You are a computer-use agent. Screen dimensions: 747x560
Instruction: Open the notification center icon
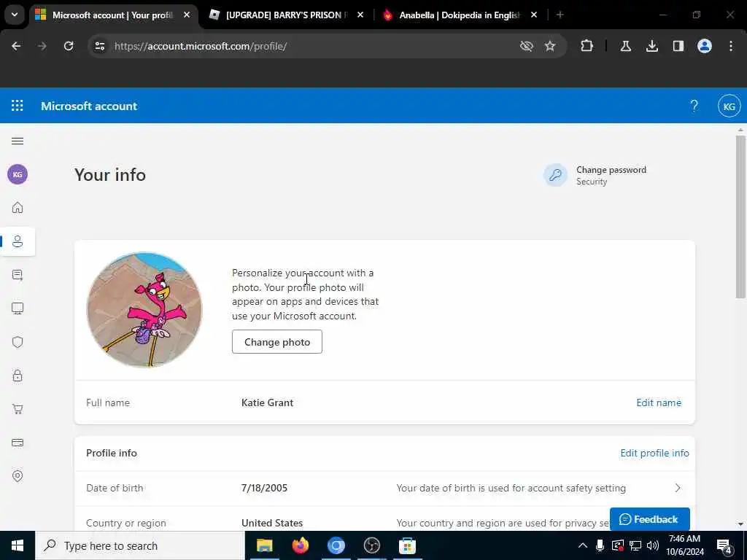click(724, 545)
